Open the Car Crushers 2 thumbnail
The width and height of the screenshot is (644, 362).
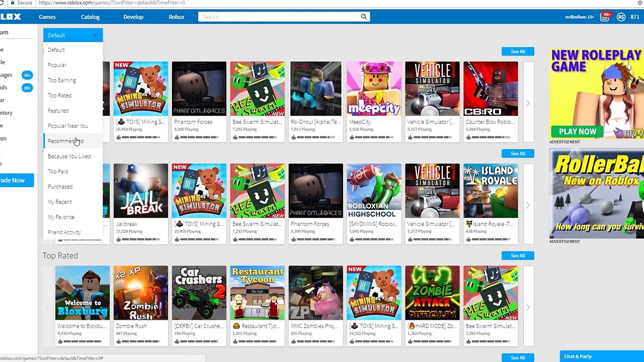tap(199, 293)
